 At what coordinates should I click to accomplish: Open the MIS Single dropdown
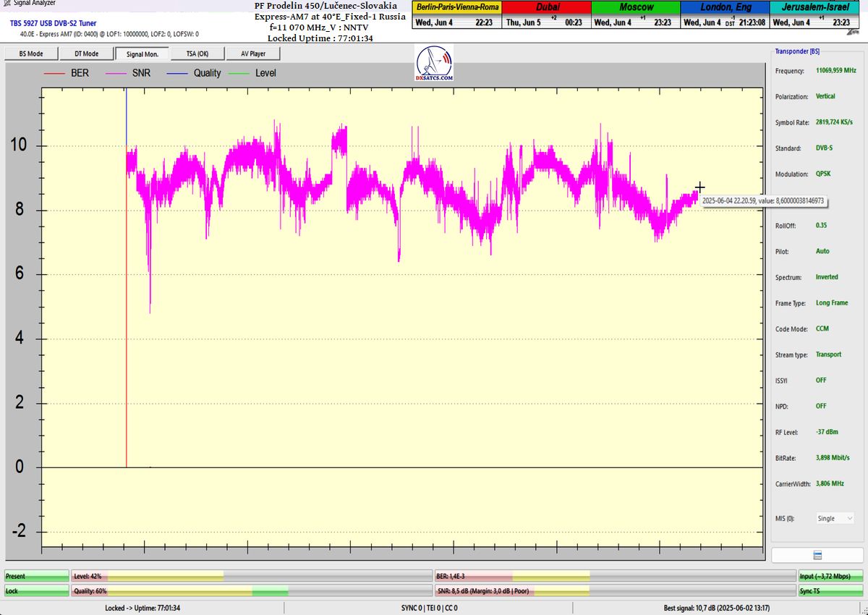(x=834, y=518)
